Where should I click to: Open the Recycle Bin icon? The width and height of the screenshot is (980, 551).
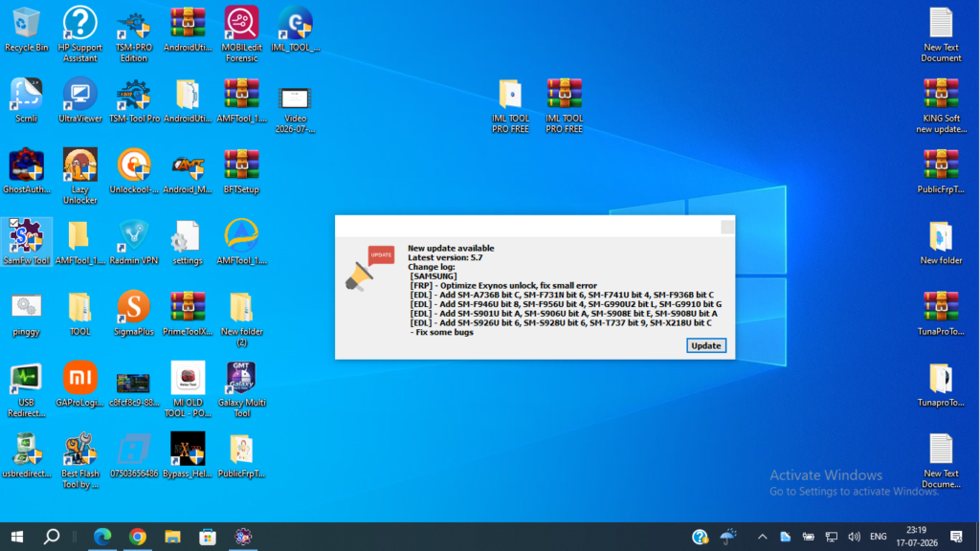[x=26, y=30]
